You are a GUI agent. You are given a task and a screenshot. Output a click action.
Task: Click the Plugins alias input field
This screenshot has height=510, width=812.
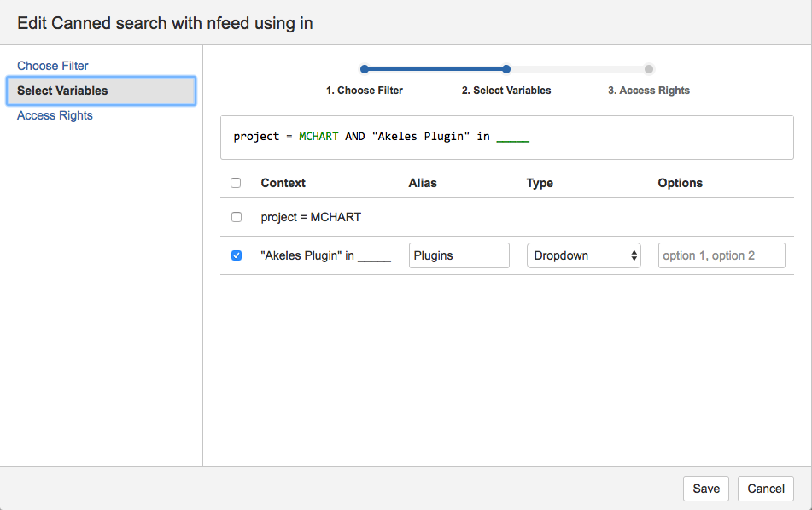coord(459,255)
